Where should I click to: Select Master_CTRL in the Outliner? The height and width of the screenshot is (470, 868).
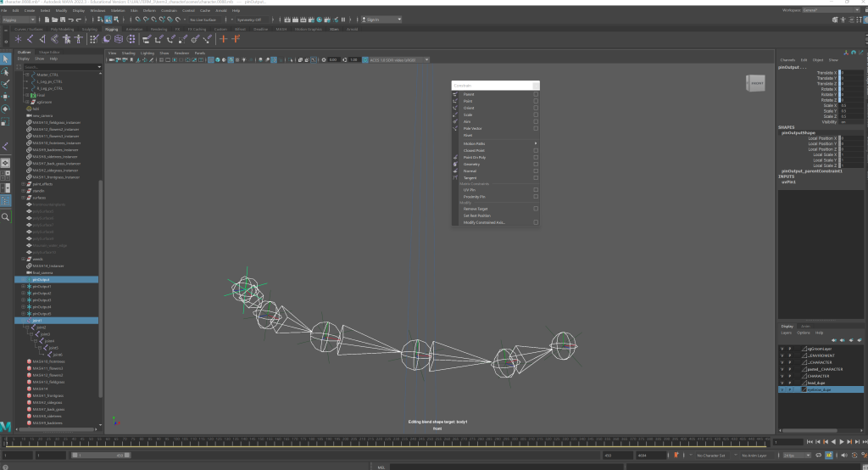click(x=47, y=75)
